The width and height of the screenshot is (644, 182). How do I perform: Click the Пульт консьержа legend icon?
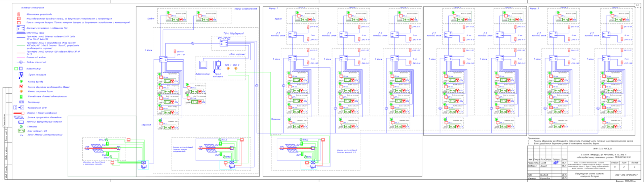point(21,75)
